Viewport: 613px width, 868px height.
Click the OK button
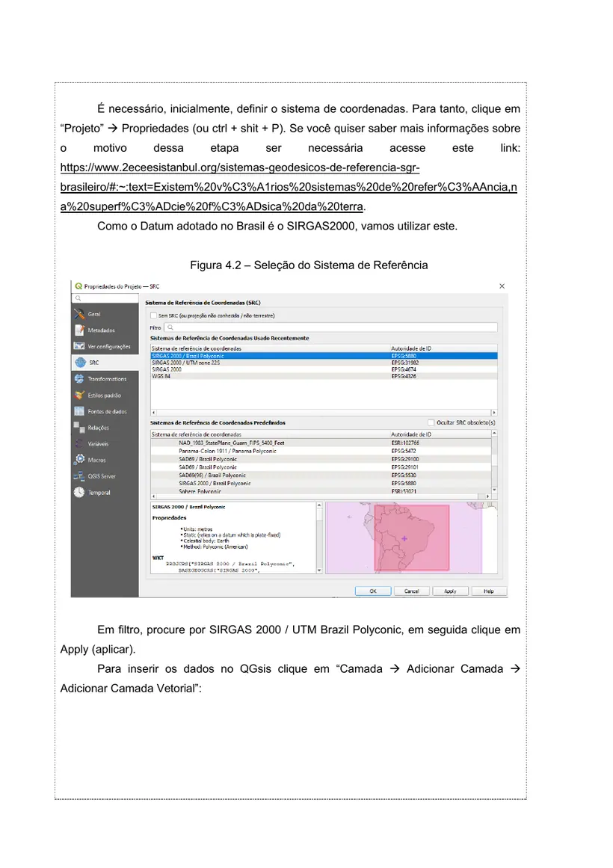[373, 591]
